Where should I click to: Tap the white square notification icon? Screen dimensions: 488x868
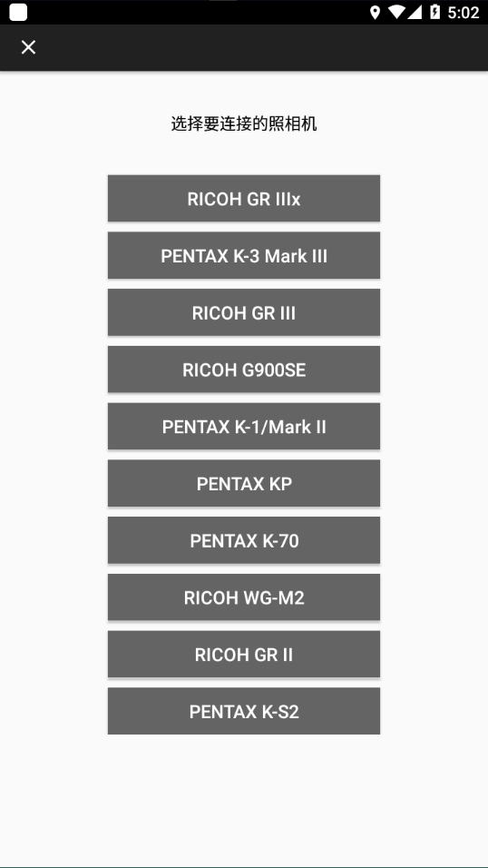[18, 12]
